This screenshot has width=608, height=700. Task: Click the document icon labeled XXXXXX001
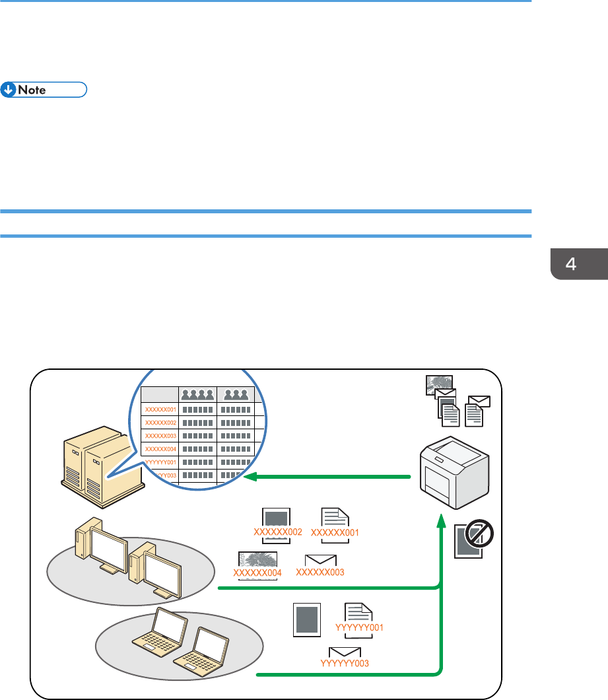point(335,526)
